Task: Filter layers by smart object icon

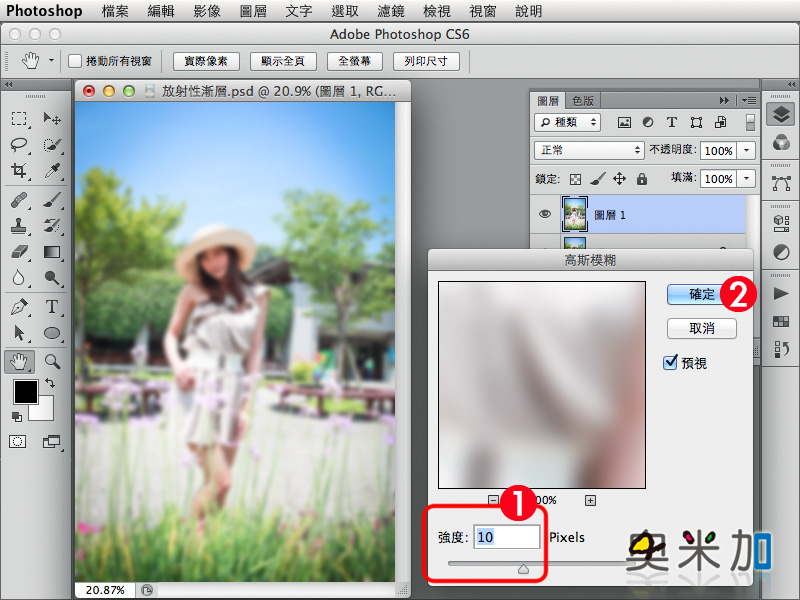Action: (720, 122)
